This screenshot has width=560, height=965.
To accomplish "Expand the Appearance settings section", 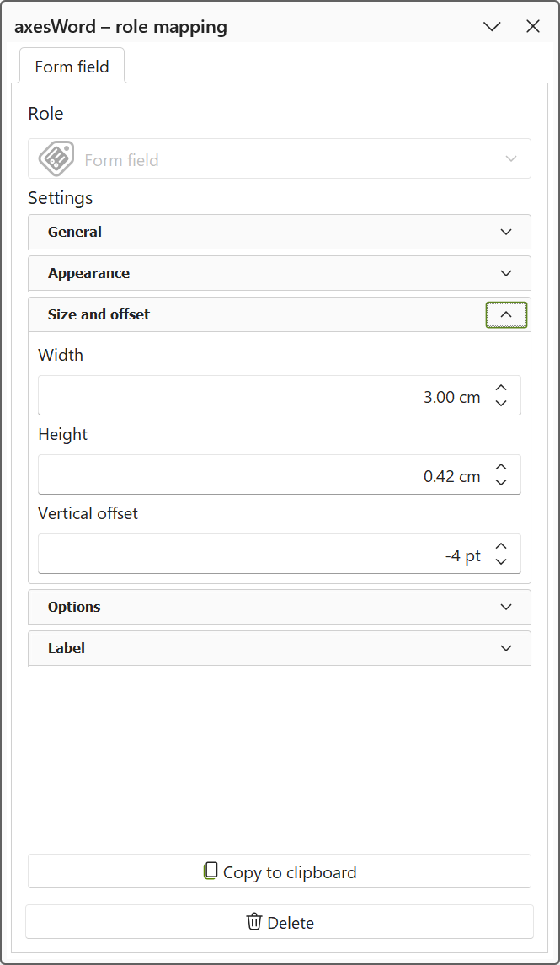I will (280, 273).
